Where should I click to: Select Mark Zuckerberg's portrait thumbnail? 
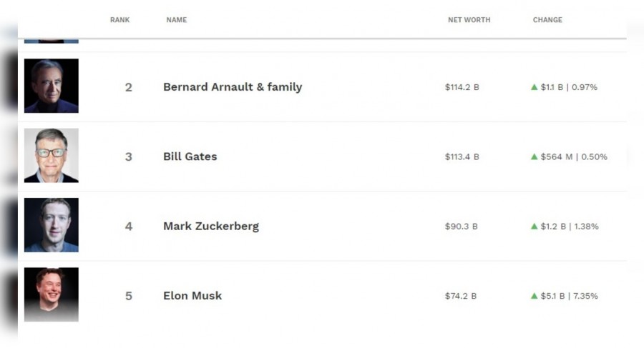52,225
